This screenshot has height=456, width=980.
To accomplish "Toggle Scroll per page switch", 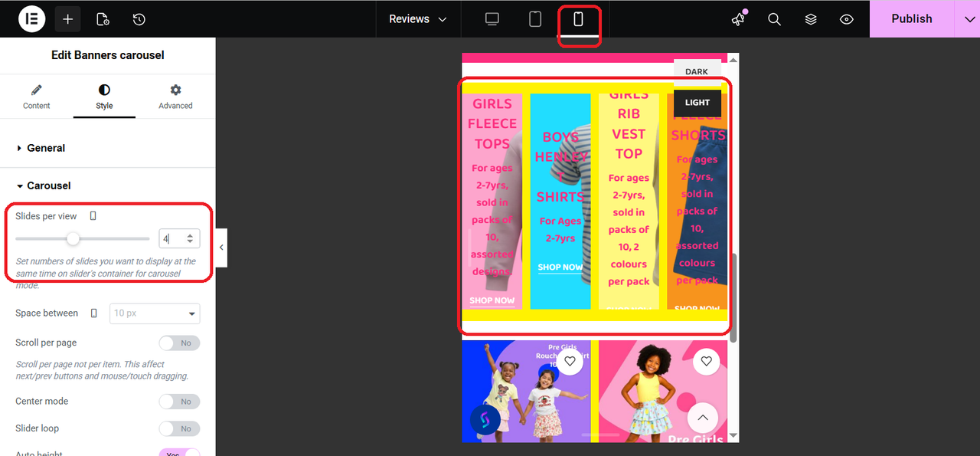I will [179, 343].
